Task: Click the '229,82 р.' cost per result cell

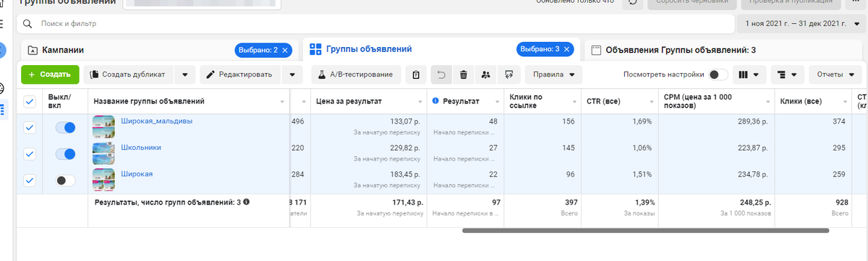Action: [404, 147]
